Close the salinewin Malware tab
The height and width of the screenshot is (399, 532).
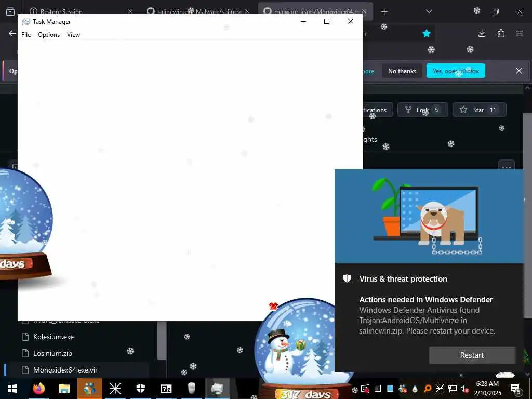(247, 11)
